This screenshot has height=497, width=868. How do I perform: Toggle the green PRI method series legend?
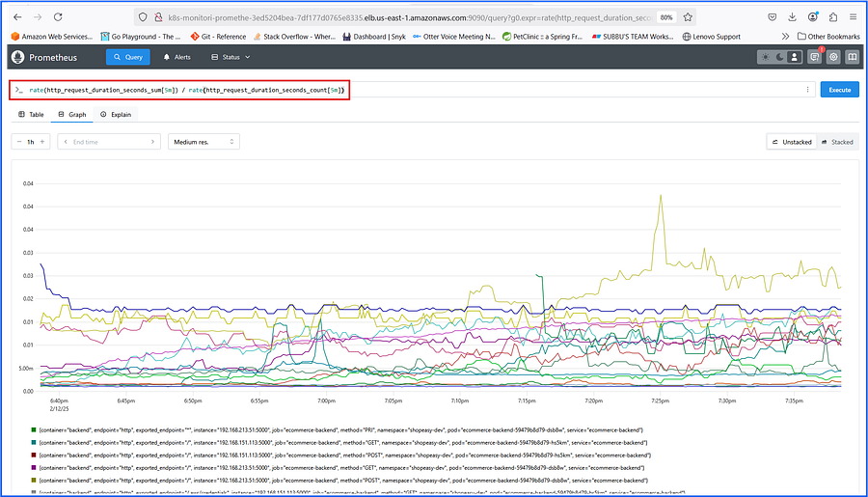(x=339, y=430)
